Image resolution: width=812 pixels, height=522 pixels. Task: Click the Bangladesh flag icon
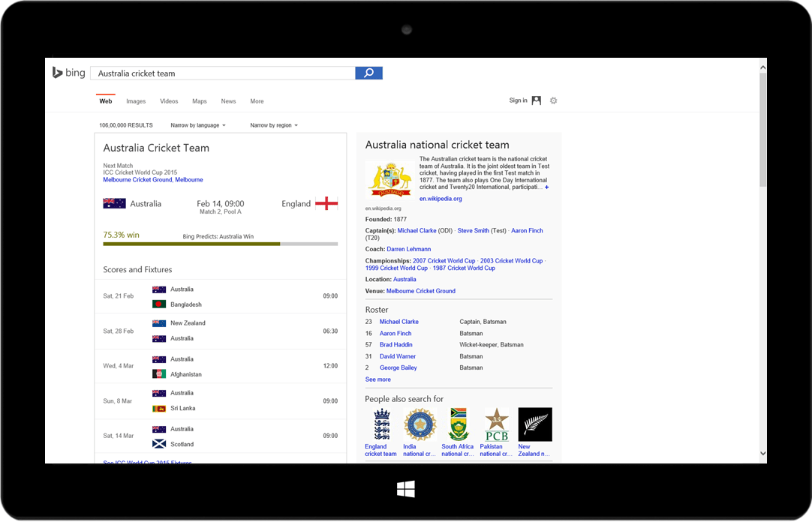click(159, 304)
